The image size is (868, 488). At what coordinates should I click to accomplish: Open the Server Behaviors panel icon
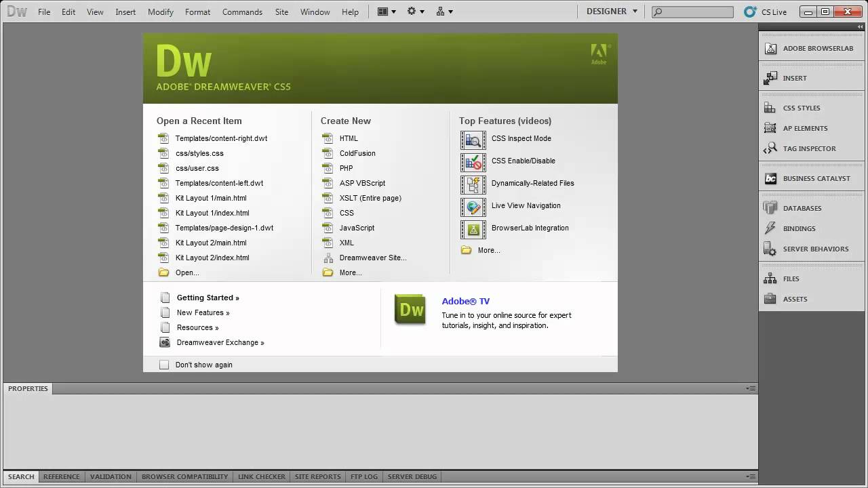(770, 249)
